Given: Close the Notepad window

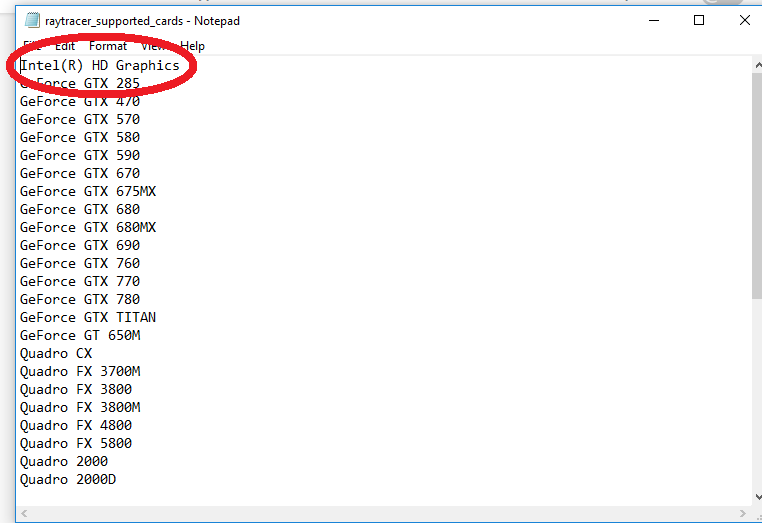Looking at the screenshot, I should tap(745, 20).
